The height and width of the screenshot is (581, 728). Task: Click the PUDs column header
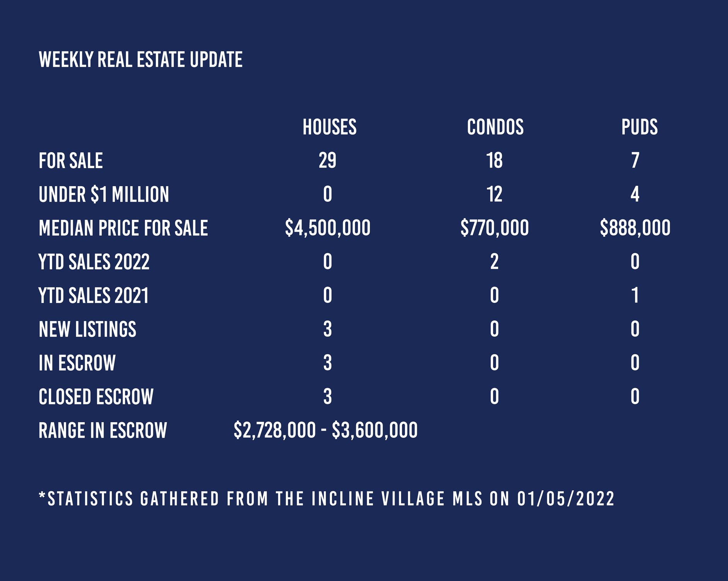click(x=639, y=127)
